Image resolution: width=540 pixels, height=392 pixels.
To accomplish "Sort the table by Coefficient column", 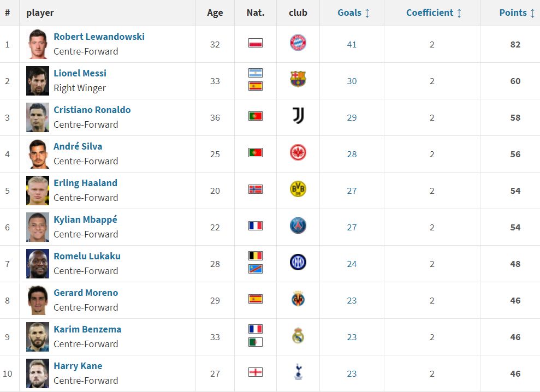I will coord(434,13).
